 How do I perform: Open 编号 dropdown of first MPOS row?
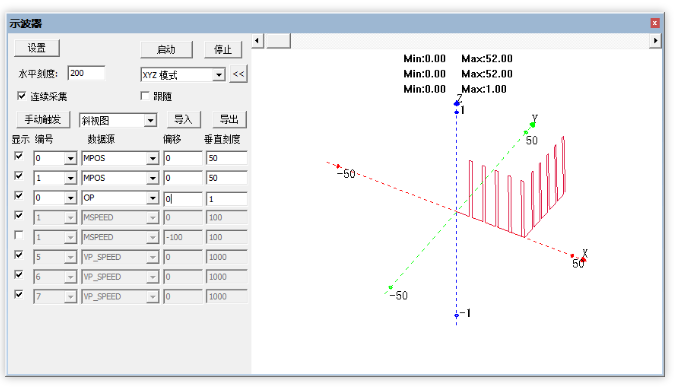tap(70, 159)
